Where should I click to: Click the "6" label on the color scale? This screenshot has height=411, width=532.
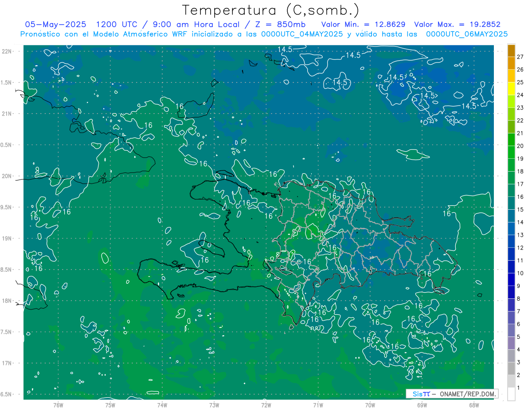coord(518,324)
